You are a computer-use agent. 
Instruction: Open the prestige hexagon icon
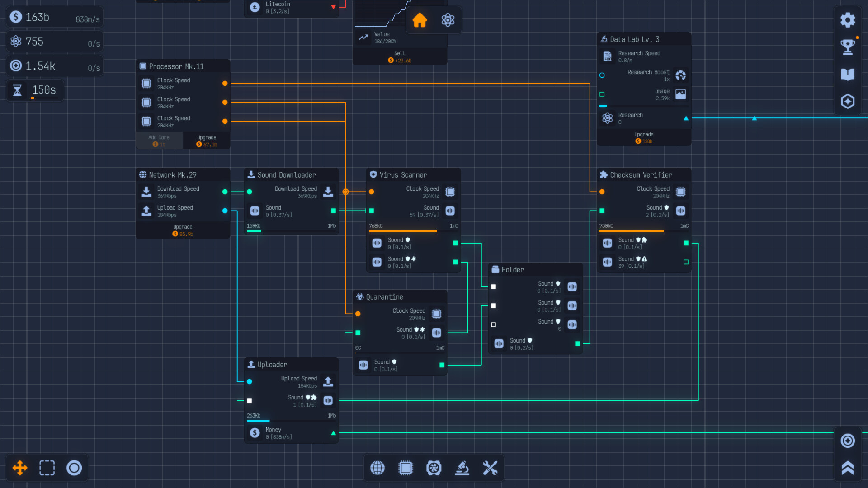[x=848, y=101]
